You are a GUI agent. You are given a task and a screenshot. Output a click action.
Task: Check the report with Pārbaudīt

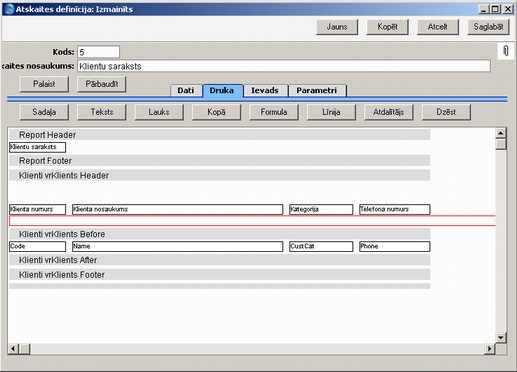tap(102, 84)
